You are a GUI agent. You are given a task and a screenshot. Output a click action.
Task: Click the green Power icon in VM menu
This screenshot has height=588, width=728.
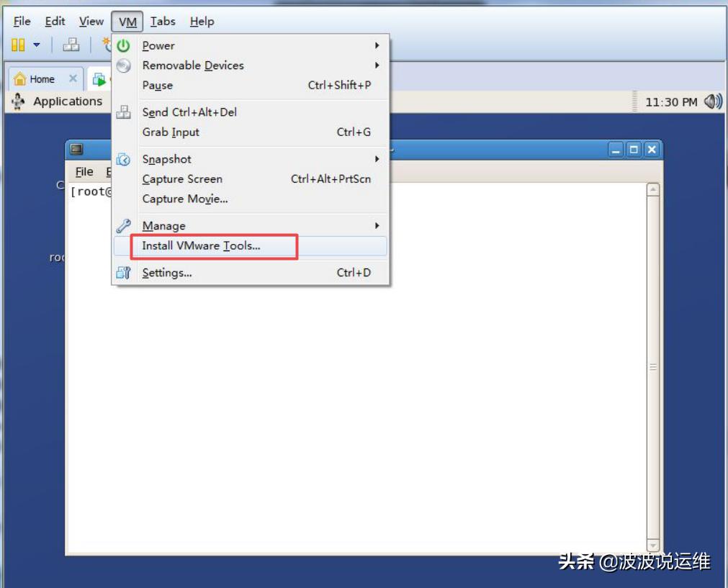coord(124,45)
